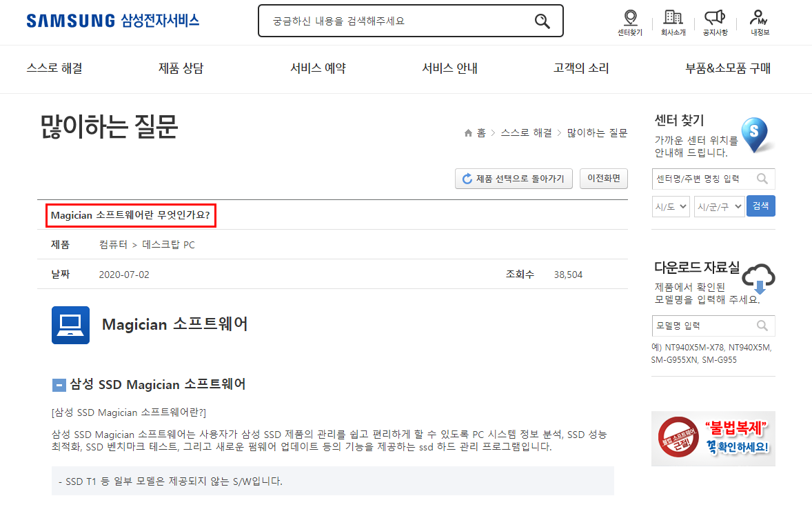Image resolution: width=812 pixels, height=507 pixels.
Task: Click the blue laptop icon beside Magician 소프트웨어
Action: point(70,325)
